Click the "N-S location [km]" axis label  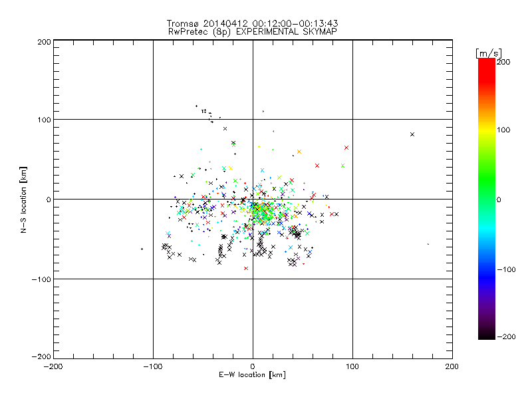pyautogui.click(x=23, y=200)
